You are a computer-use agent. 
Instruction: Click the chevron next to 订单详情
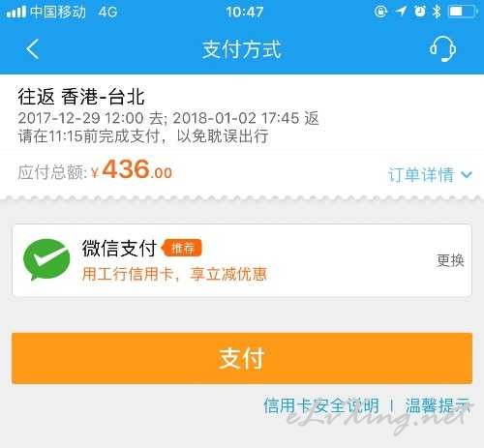point(467,175)
